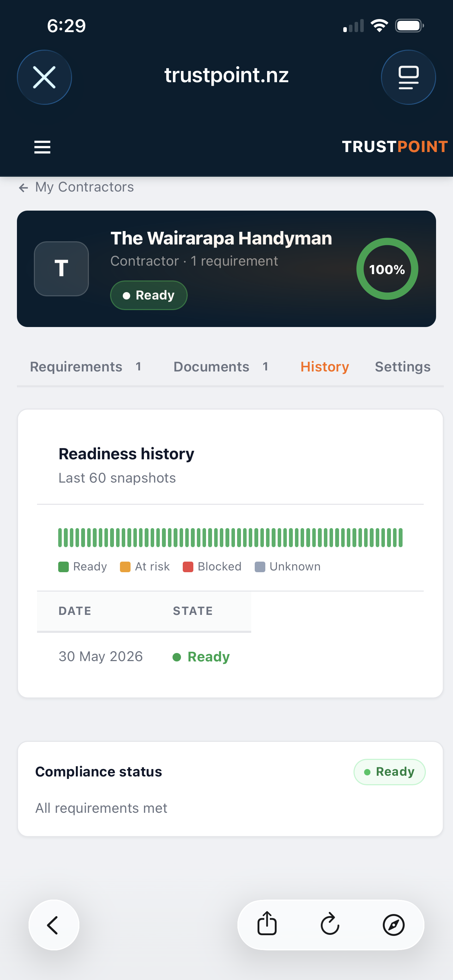Click the 100% readiness progress ring
Image resolution: width=453 pixels, height=980 pixels.
[x=387, y=269]
